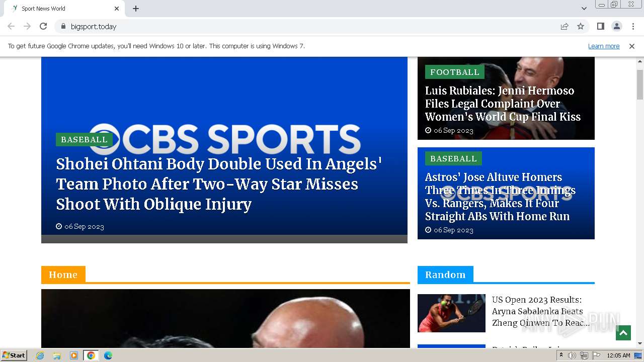Open the network tray icon
The image size is (644, 362).
(584, 355)
